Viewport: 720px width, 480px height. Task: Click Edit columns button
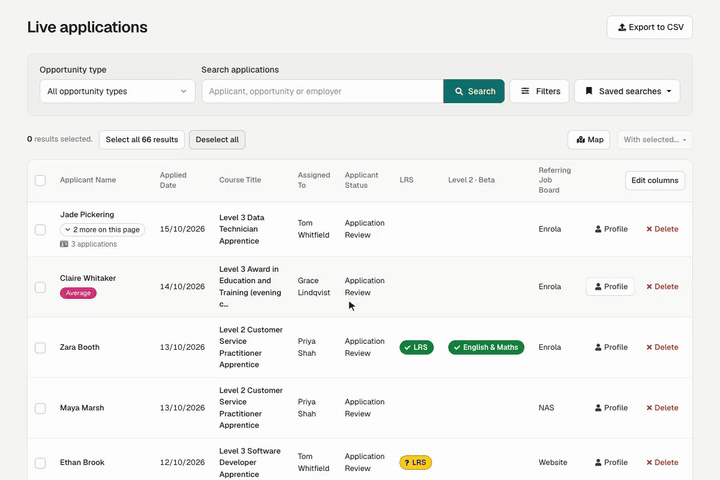[655, 181]
